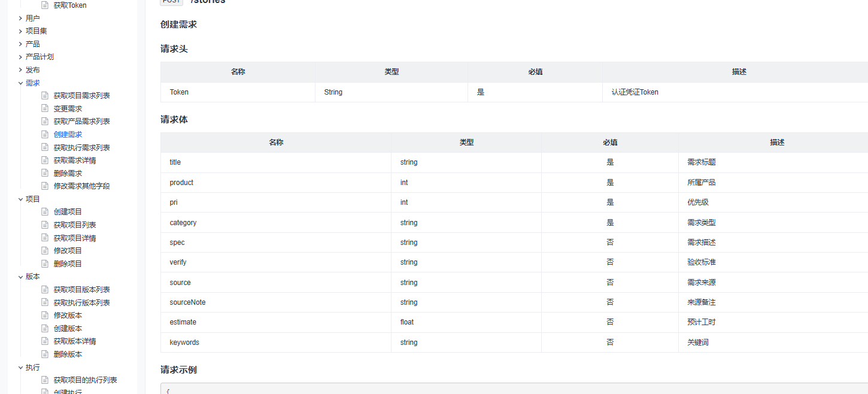Click the category parameter cell
The height and width of the screenshot is (394, 868).
pos(276,223)
